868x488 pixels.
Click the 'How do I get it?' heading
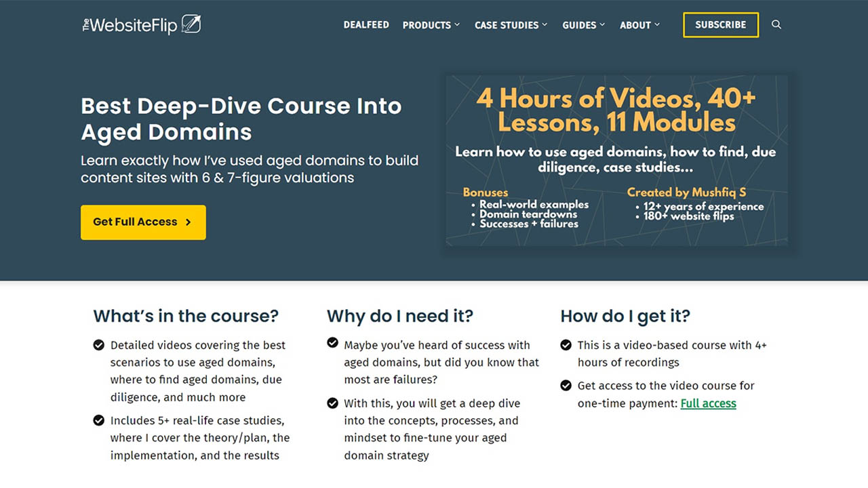625,316
